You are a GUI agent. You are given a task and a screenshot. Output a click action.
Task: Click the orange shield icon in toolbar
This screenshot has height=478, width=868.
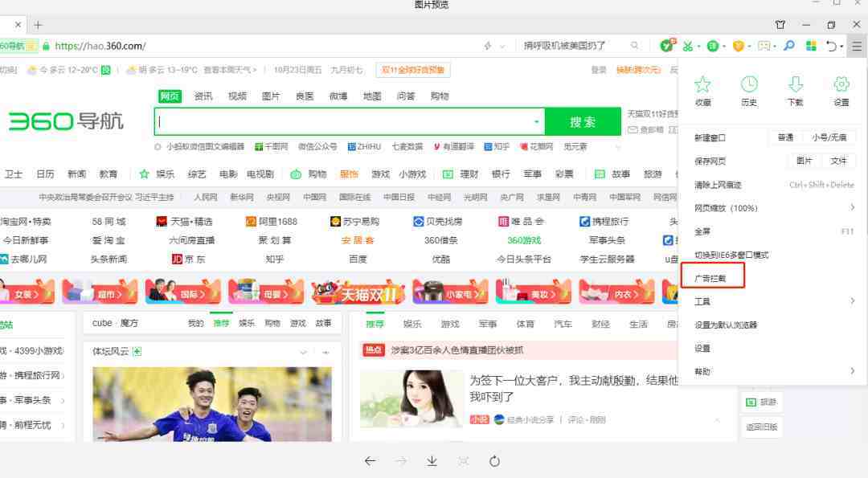click(x=738, y=46)
